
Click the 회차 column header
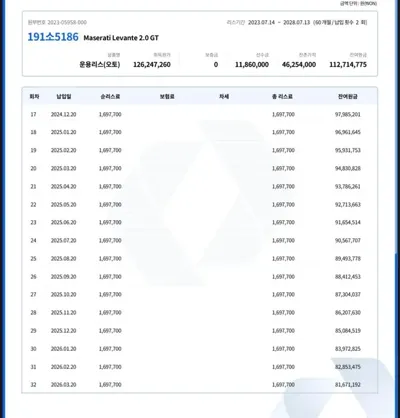[x=34, y=97]
